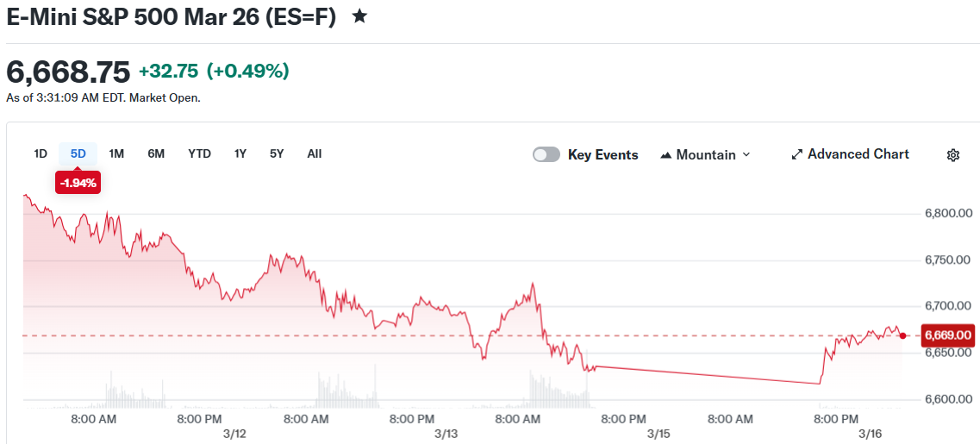
Task: Click the Advanced Chart expand arrows icon
Action: pos(797,155)
